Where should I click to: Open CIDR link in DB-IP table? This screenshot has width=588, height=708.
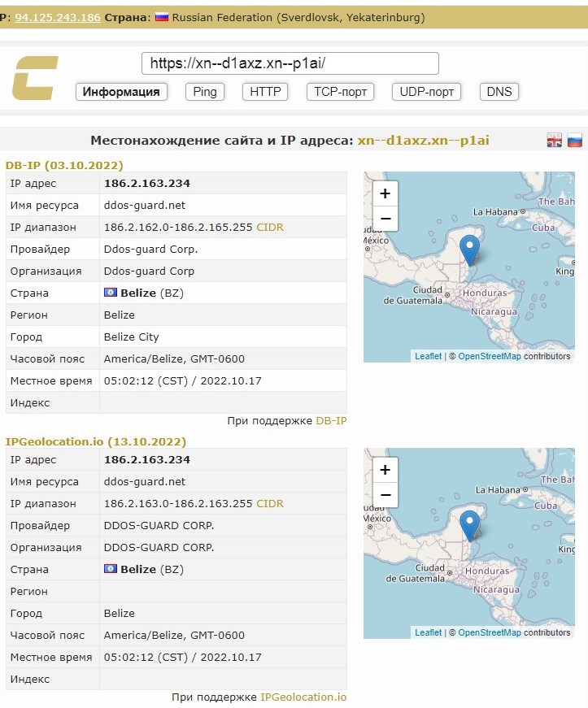click(x=270, y=228)
